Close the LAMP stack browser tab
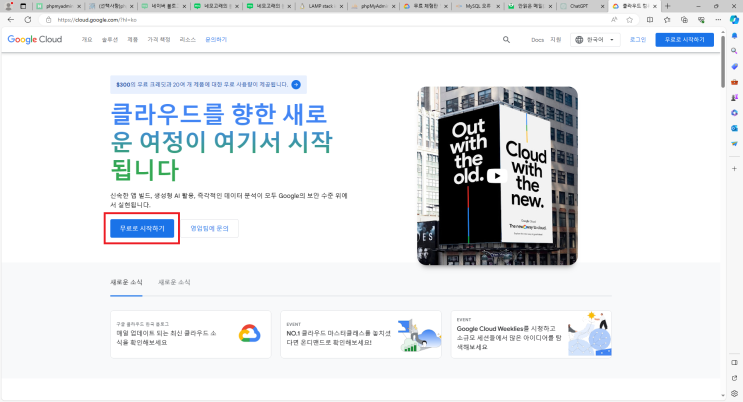The image size is (743, 402). 341,6
